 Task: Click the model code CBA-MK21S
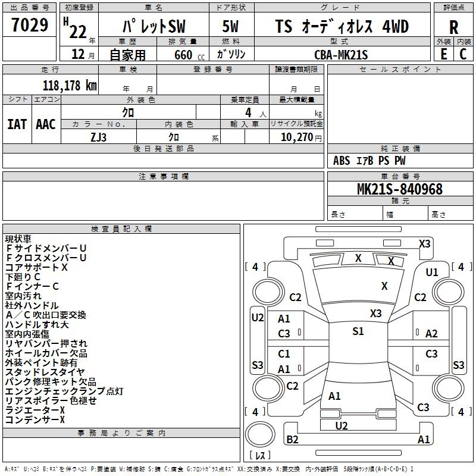(342, 55)
